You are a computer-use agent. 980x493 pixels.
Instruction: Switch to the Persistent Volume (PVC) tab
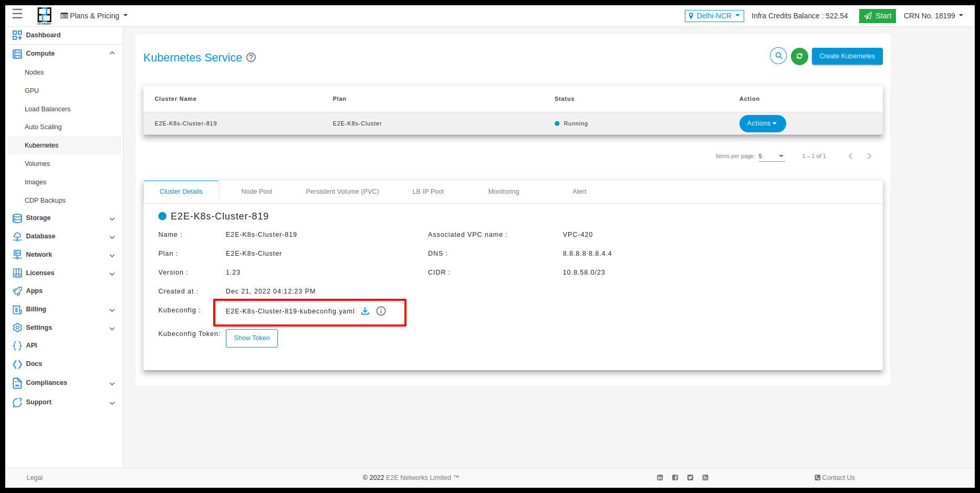[x=342, y=192]
